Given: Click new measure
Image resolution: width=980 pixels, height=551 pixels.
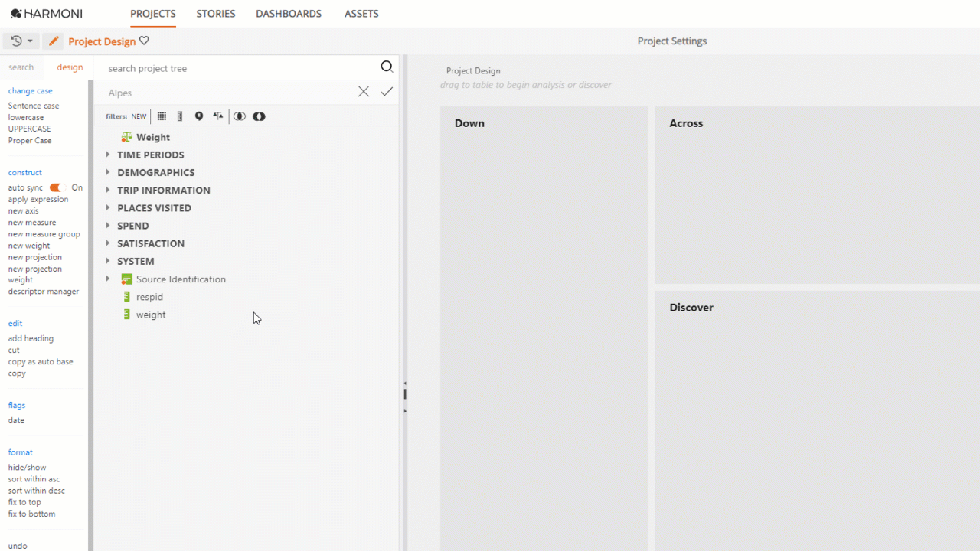Looking at the screenshot, I should (32, 223).
